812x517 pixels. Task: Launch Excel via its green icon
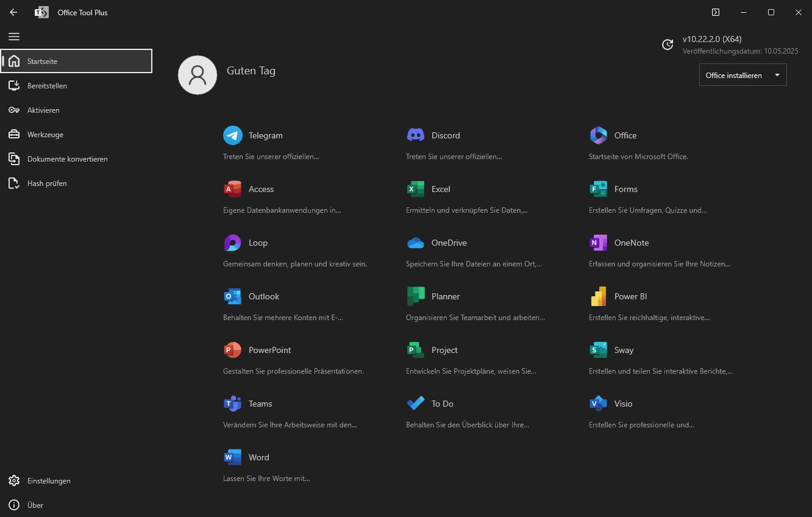416,189
